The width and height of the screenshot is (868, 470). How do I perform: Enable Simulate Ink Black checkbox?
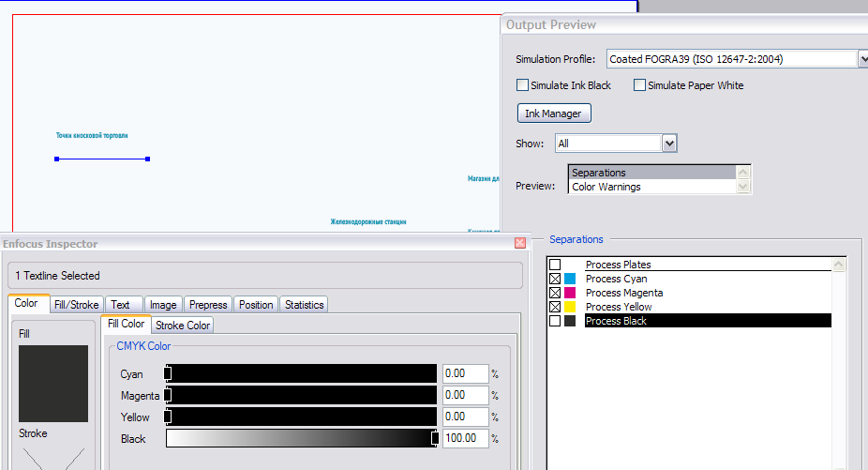point(522,84)
